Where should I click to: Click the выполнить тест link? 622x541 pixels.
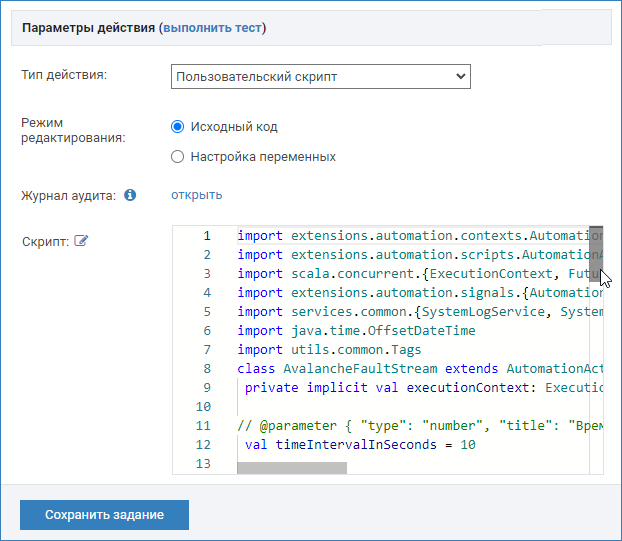pos(212,29)
